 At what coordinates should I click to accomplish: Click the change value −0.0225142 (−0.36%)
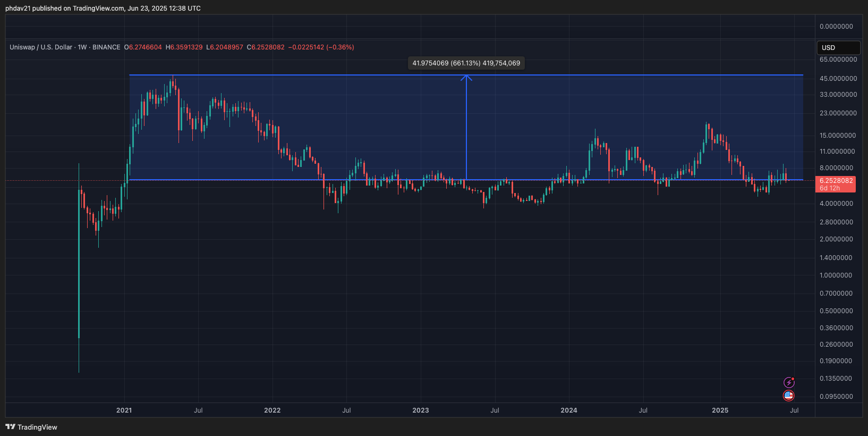(321, 47)
